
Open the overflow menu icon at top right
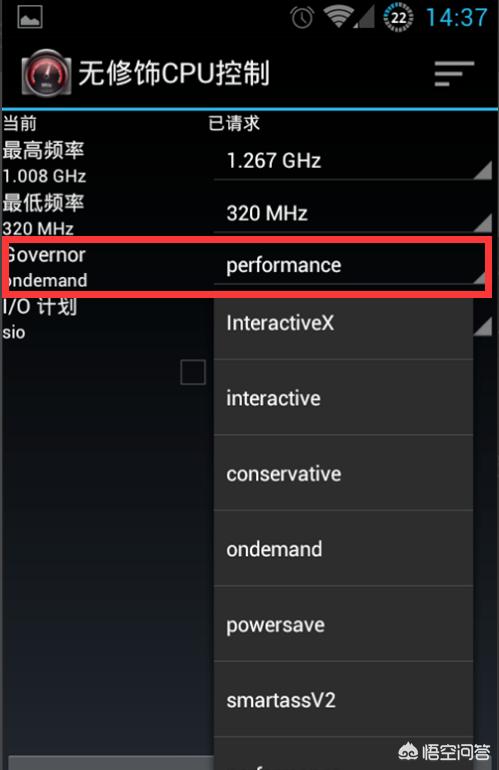(454, 74)
